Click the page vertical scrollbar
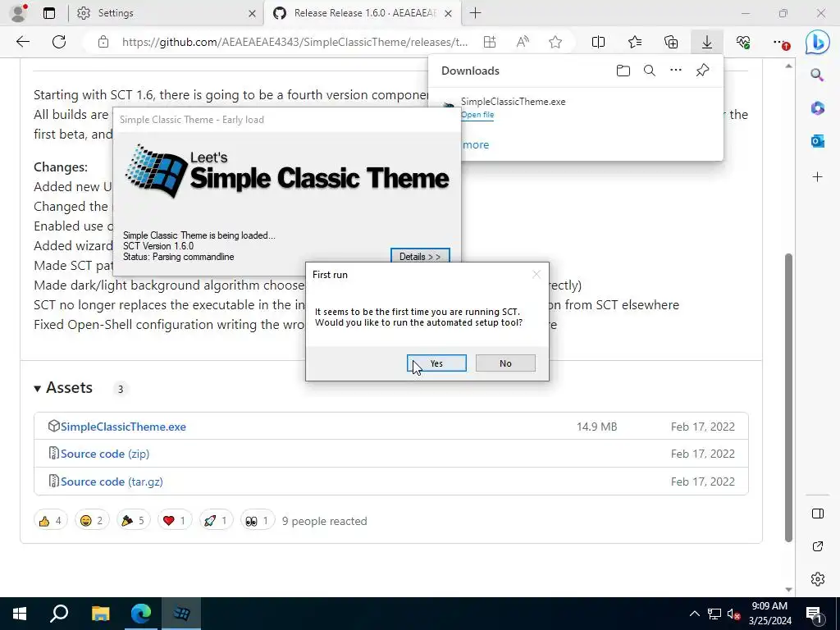 coord(788,398)
